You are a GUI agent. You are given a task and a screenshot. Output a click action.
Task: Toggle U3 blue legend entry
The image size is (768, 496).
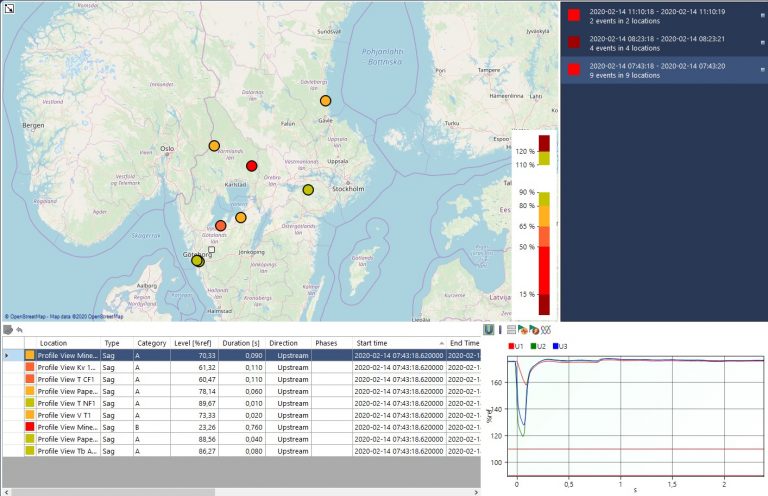tap(560, 346)
